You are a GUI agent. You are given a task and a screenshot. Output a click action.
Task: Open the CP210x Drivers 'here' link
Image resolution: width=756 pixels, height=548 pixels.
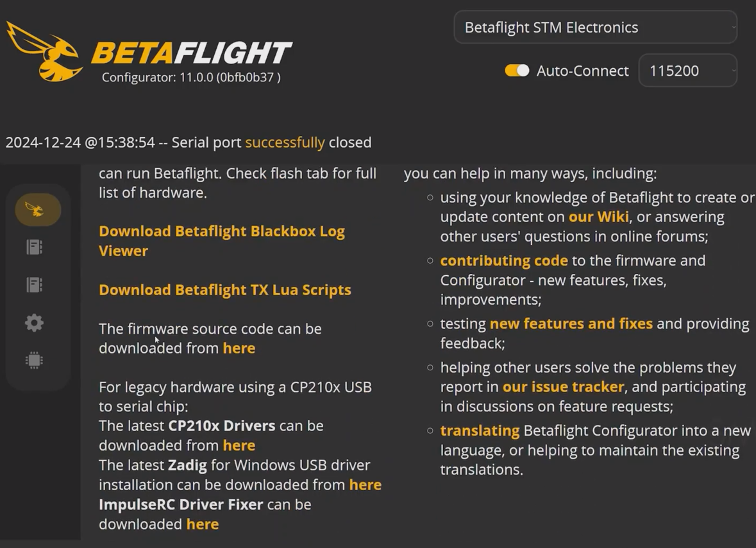pyautogui.click(x=239, y=445)
